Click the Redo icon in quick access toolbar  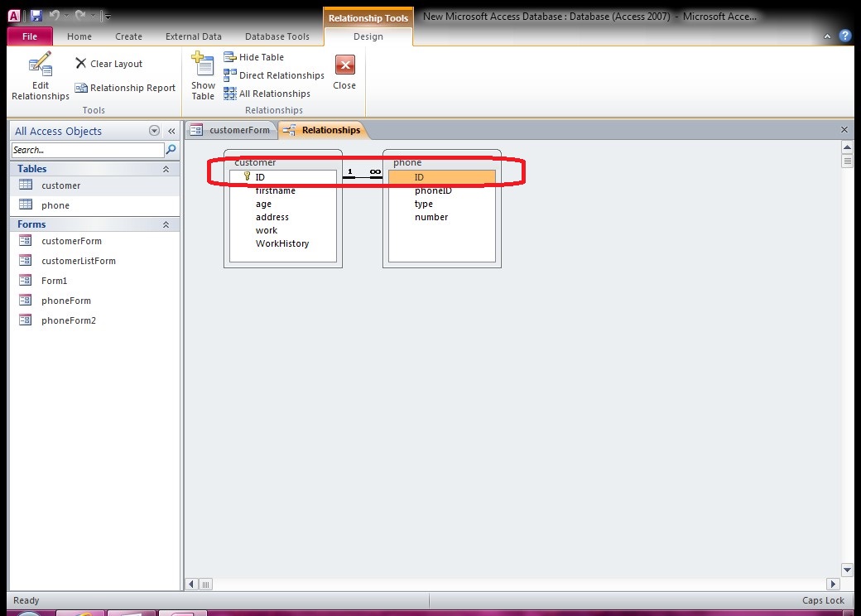81,16
